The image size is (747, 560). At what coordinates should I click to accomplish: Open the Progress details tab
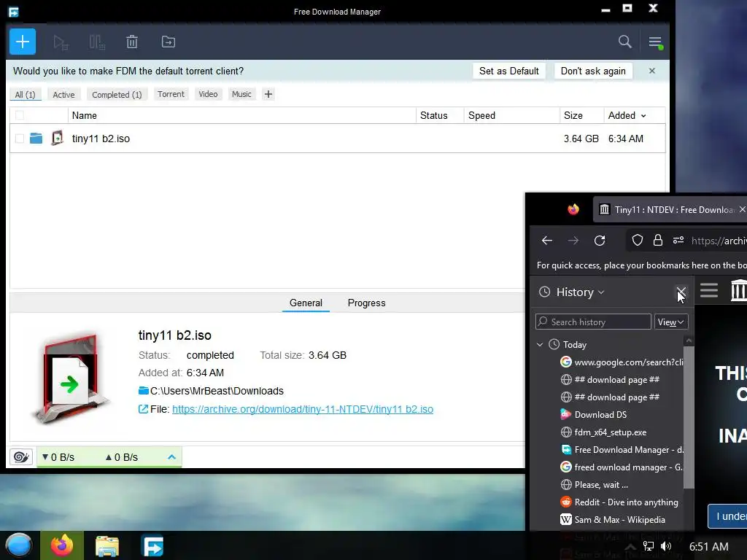tap(366, 303)
